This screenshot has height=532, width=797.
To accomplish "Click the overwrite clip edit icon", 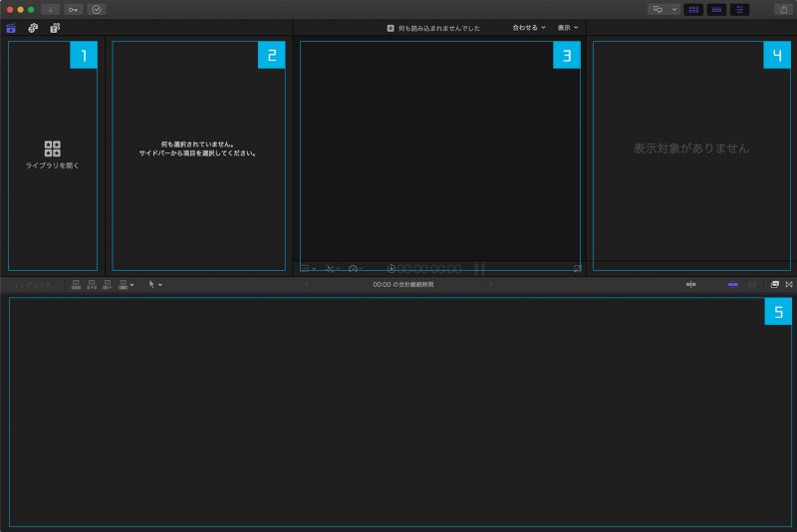I will 123,285.
